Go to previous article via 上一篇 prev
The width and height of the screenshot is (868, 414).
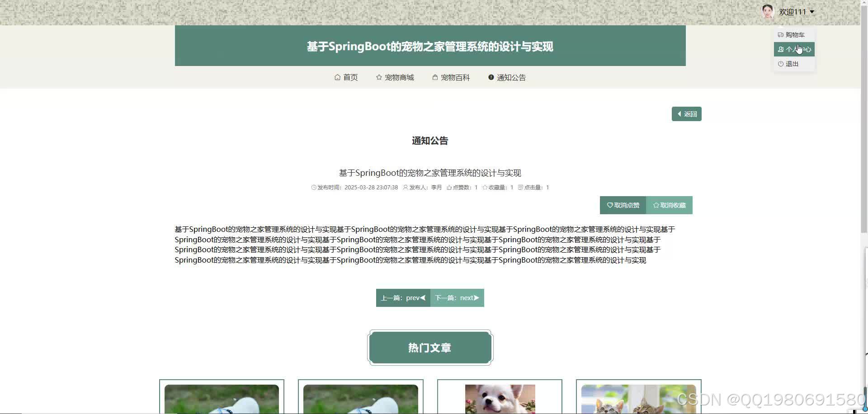click(403, 297)
